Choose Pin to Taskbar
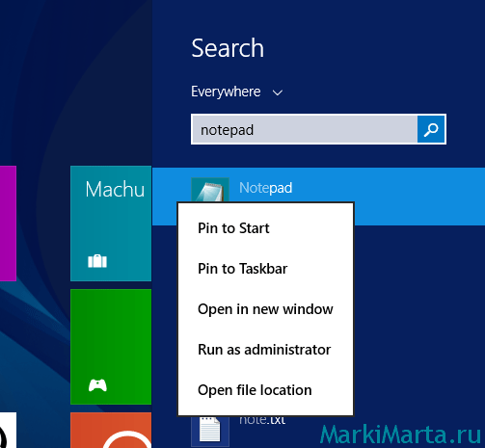Image resolution: width=485 pixels, height=448 pixels. pos(242,269)
